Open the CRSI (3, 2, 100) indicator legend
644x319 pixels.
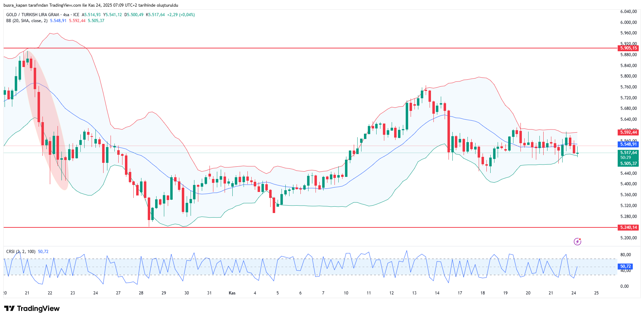tap(21, 252)
